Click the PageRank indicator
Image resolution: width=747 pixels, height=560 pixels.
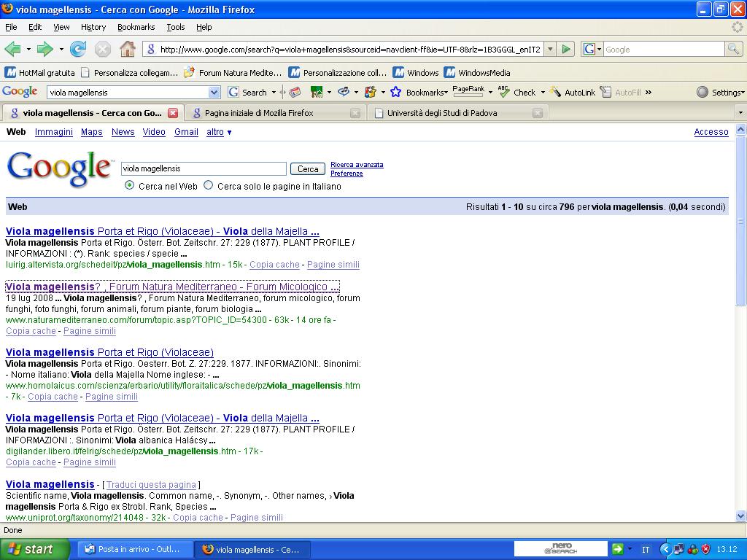point(468,91)
